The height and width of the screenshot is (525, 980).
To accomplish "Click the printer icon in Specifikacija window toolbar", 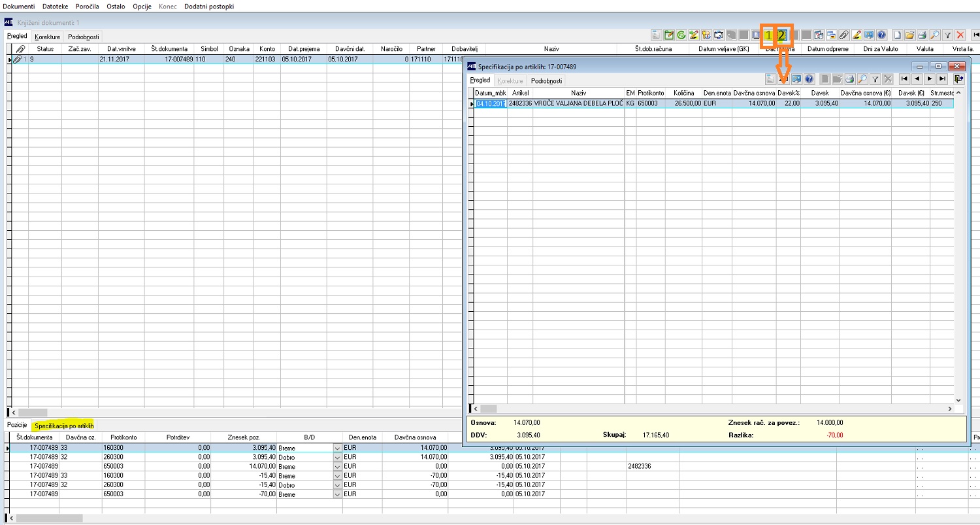I will point(849,78).
